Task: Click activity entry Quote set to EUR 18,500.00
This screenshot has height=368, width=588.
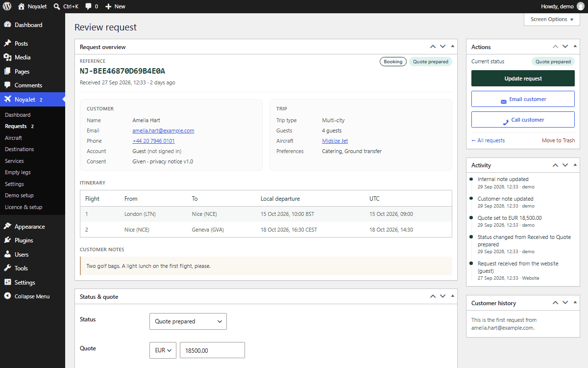Action: (x=510, y=218)
